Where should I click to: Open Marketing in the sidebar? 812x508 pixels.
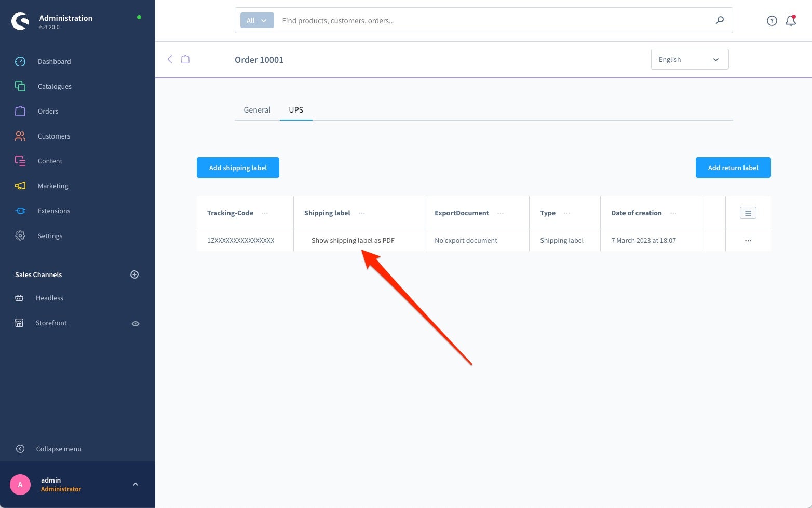click(x=53, y=186)
